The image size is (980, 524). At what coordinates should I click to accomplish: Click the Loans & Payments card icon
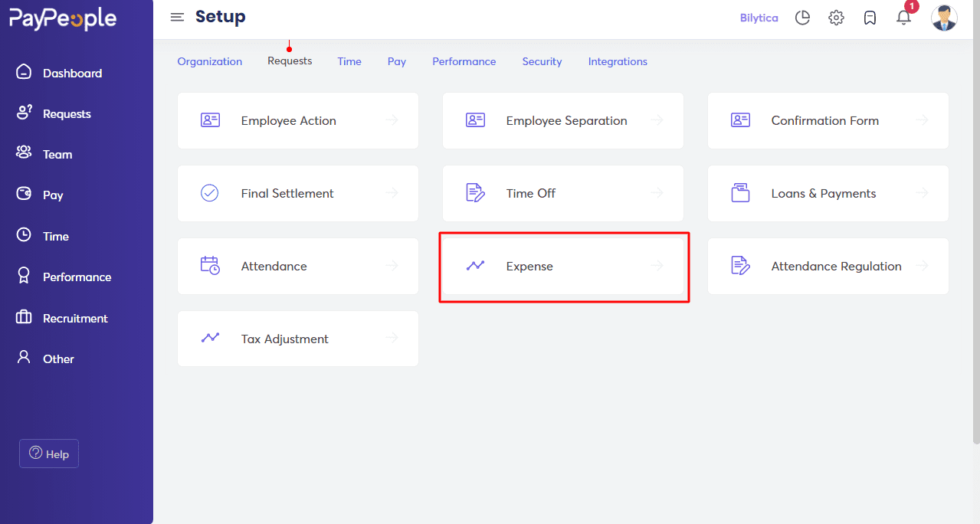click(x=740, y=193)
